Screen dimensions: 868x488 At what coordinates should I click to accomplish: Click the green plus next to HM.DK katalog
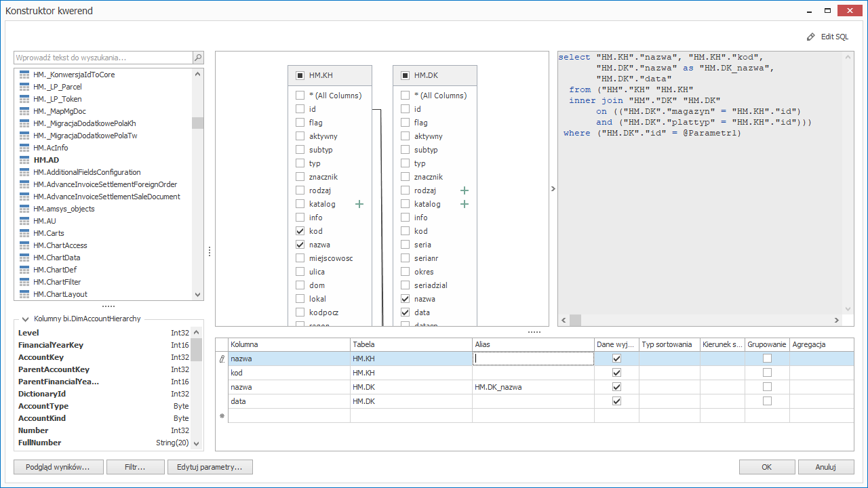coord(465,204)
